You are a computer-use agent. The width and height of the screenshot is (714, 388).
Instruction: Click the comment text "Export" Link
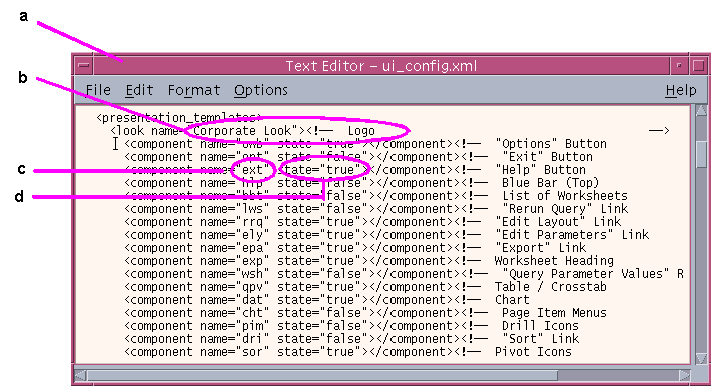[x=541, y=248]
